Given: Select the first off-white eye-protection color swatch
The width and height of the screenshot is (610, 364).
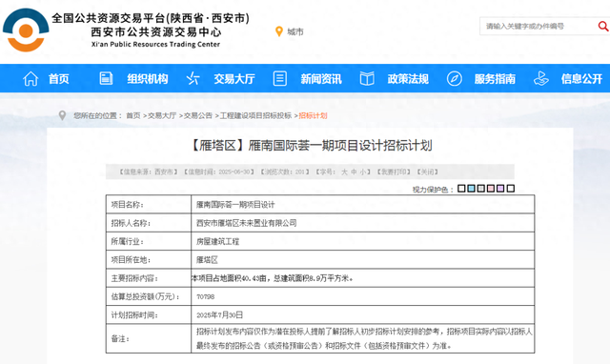Looking at the screenshot, I should coord(461,189).
